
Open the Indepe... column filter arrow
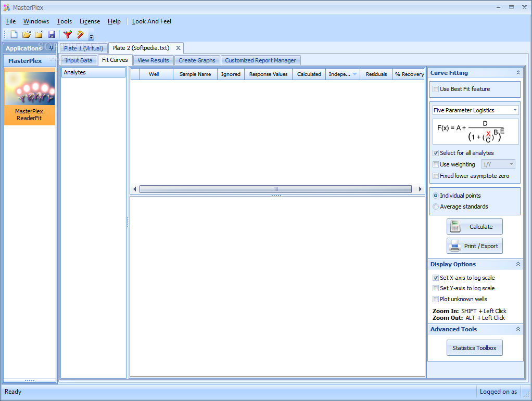click(354, 74)
